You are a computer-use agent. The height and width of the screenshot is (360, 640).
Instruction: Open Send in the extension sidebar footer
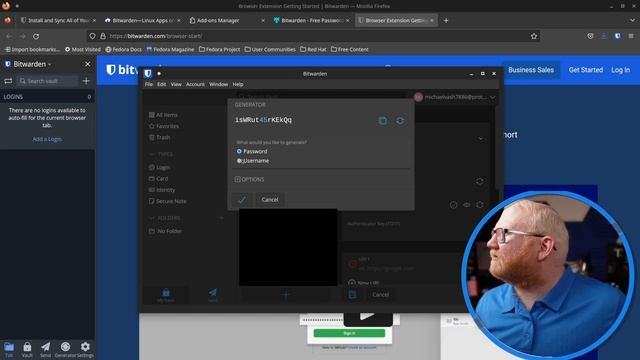tap(45, 350)
